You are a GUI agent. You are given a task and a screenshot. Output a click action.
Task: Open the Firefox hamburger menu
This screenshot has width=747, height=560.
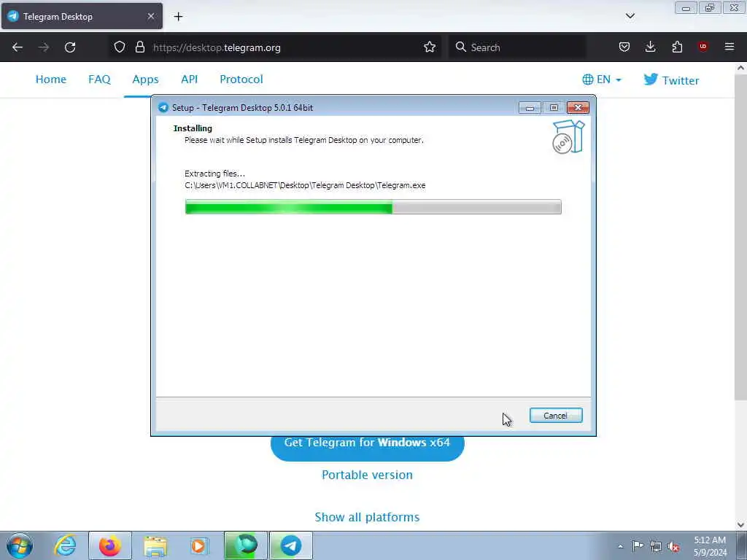[x=729, y=47]
